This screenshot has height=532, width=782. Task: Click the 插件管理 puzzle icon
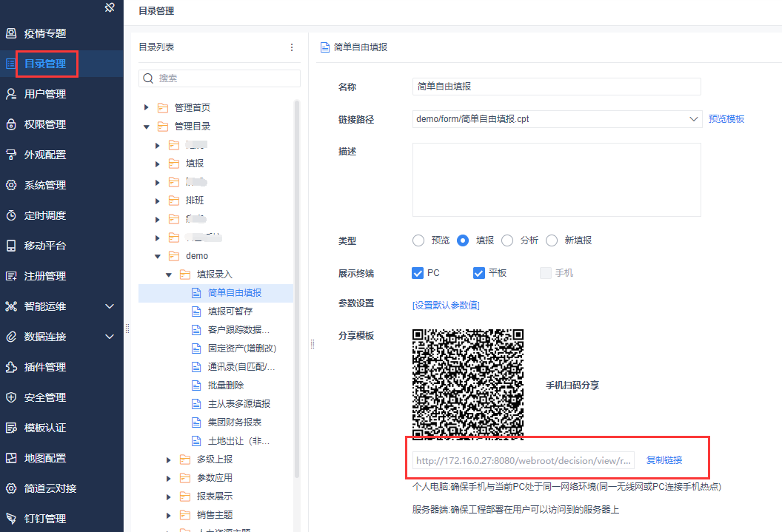tap(11, 367)
